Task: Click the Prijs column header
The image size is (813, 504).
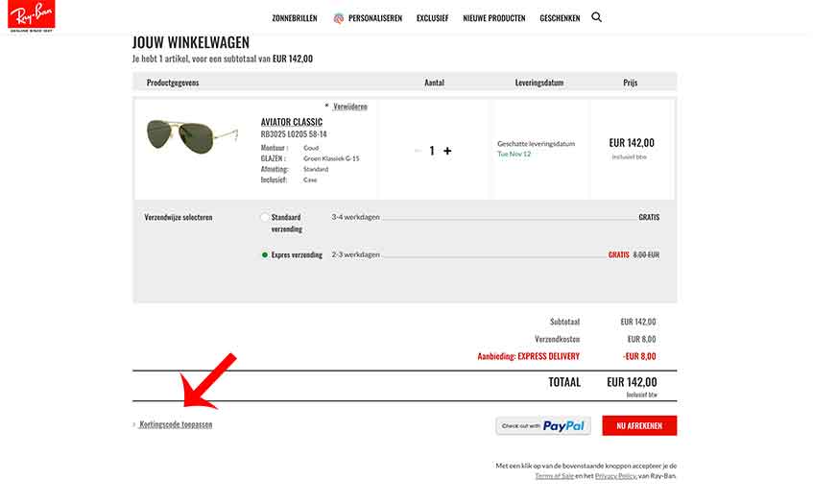Action: click(631, 83)
